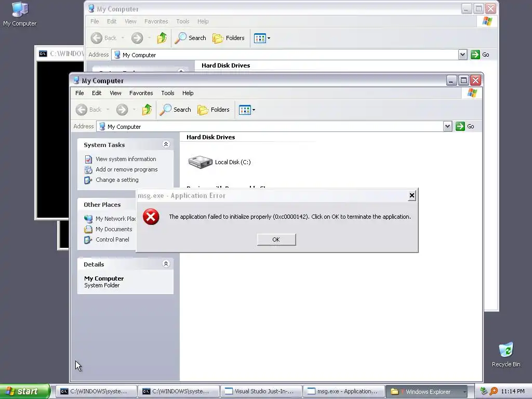Open File menu in front My Computer window
The width and height of the screenshot is (532, 399).
coord(79,93)
